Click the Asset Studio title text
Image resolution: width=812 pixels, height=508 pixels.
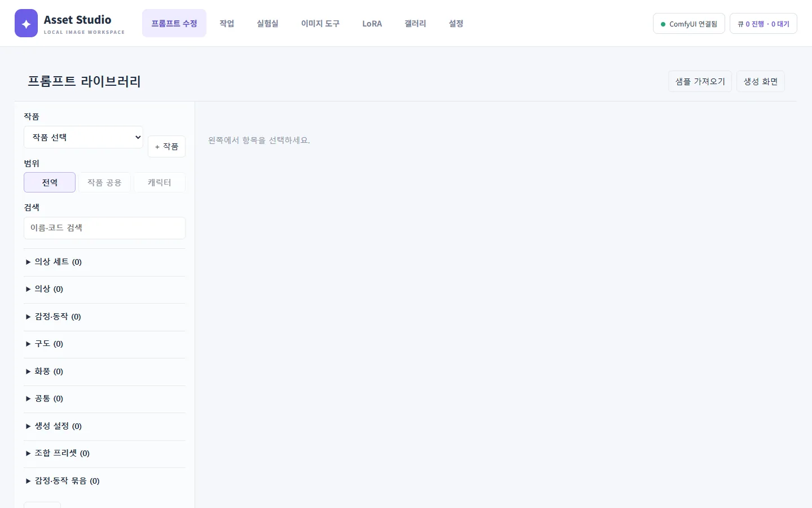(78, 20)
